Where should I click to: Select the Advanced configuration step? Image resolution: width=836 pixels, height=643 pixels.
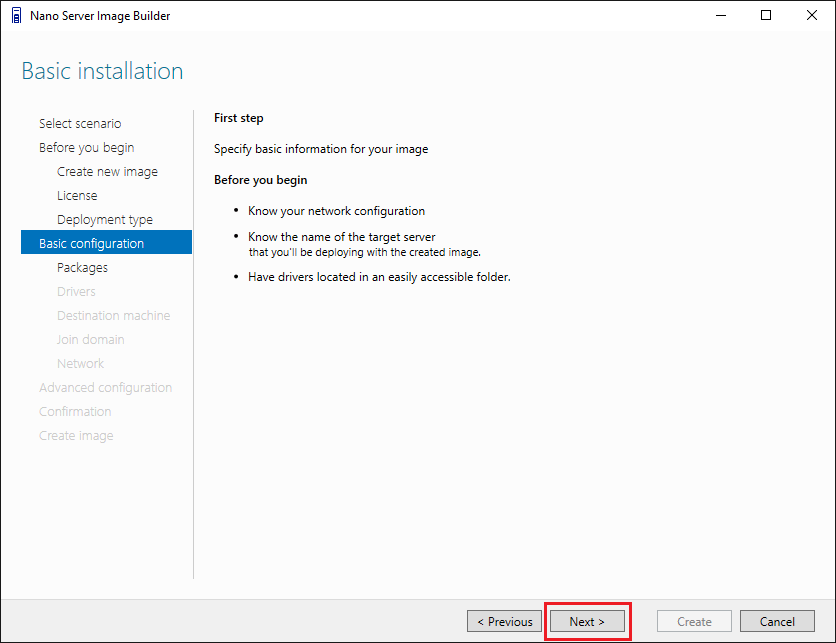105,388
